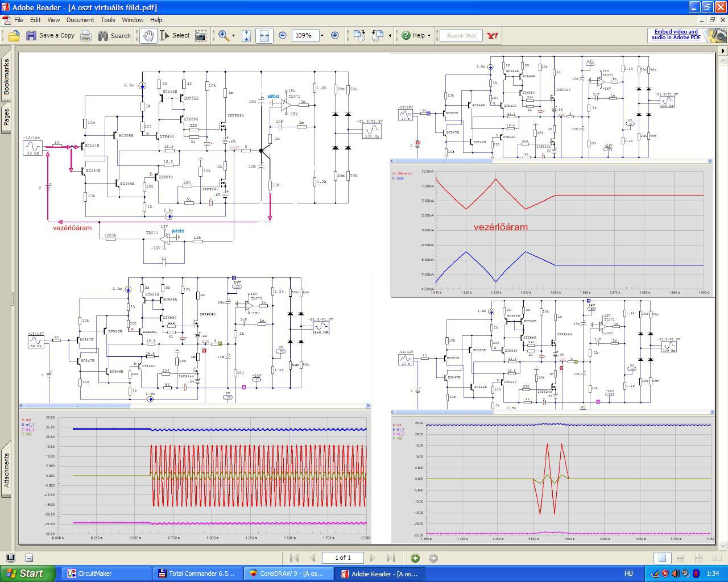The image size is (728, 582).
Task: Enable single page layout view
Action: point(662,558)
